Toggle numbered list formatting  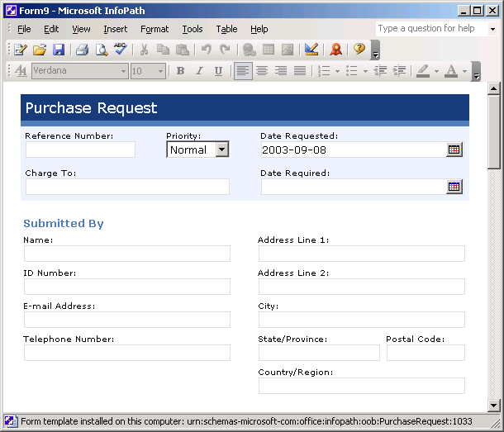tap(324, 71)
